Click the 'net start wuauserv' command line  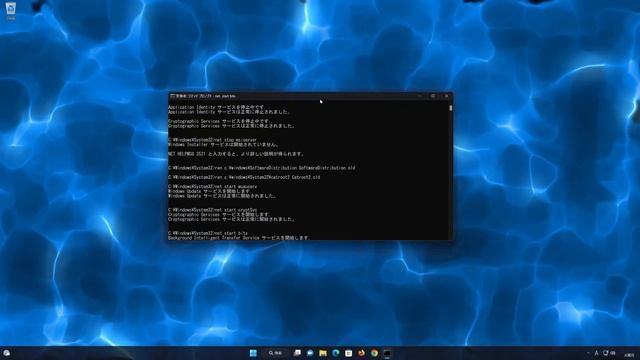[213, 187]
